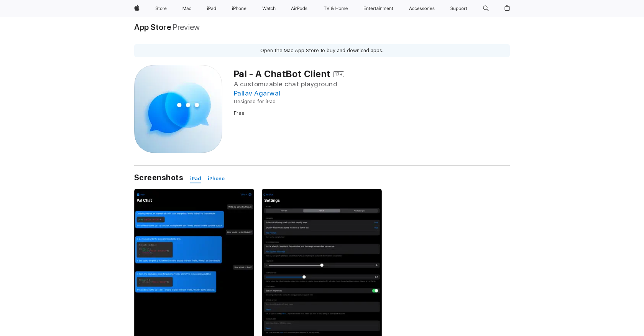Open the TV & Home menu
644x336 pixels.
click(x=336, y=8)
